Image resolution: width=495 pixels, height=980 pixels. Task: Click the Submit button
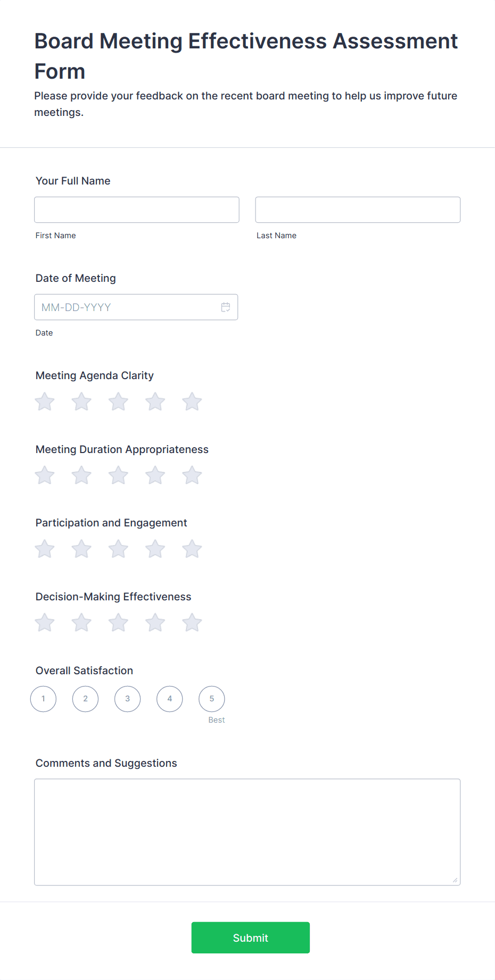250,937
